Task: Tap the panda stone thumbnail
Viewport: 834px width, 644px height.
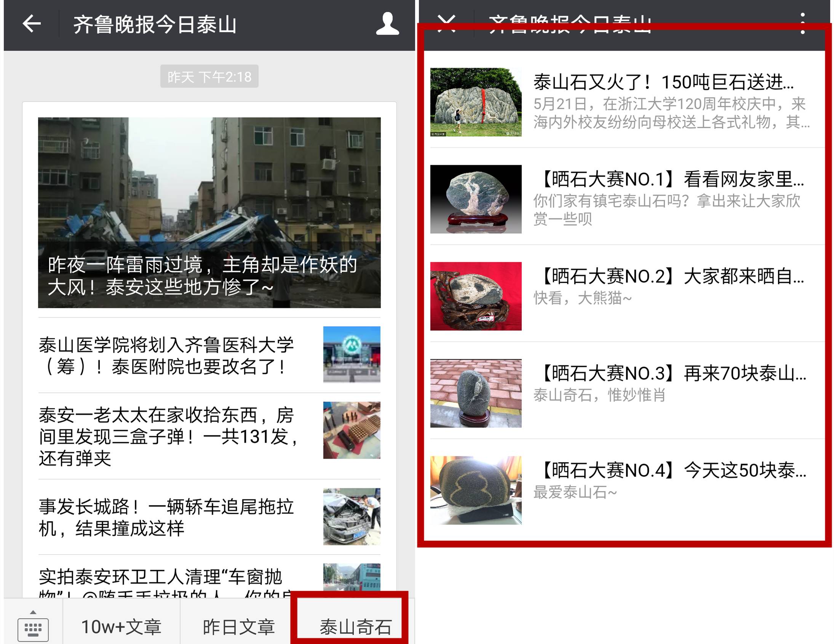Action: click(x=476, y=296)
